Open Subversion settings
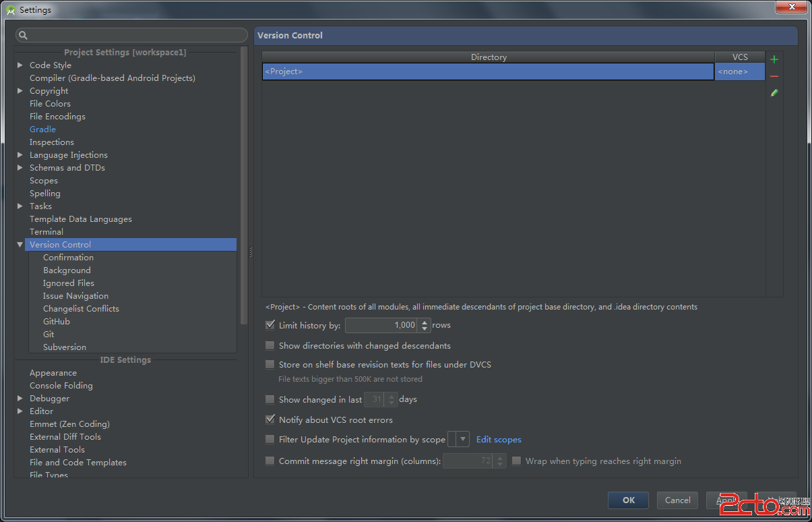 pyautogui.click(x=65, y=347)
